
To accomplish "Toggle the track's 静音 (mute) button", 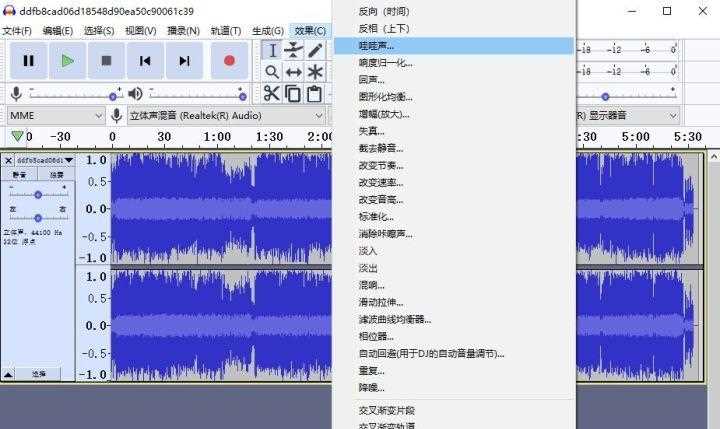I will point(20,175).
